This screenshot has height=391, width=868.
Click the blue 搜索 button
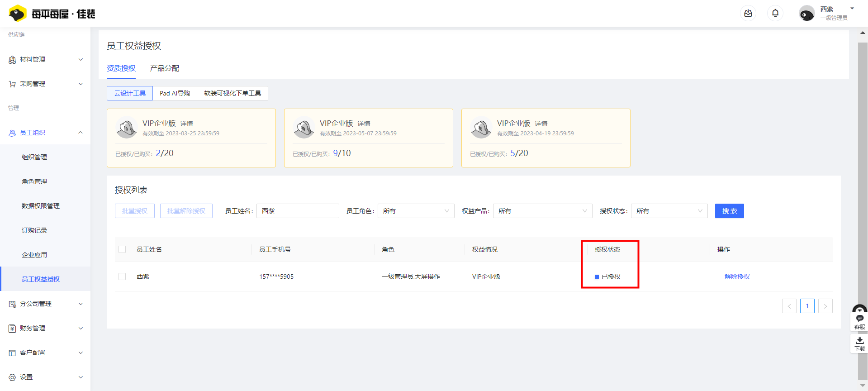730,211
